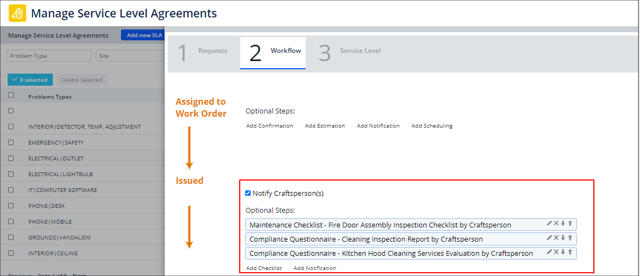This screenshot has width=644, height=276.
Task: Check the select-all checkbox in table header
Action: (11, 95)
